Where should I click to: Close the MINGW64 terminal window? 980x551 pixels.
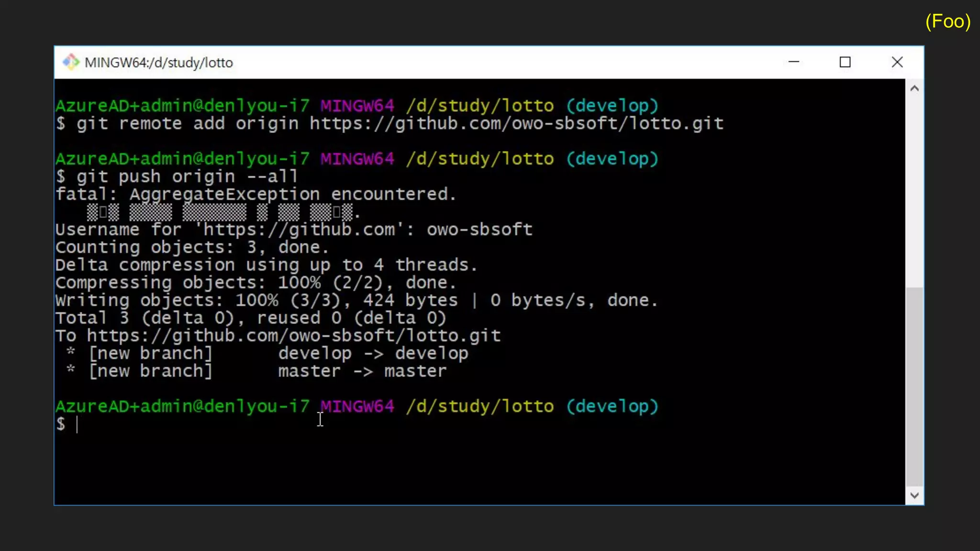[x=897, y=62]
